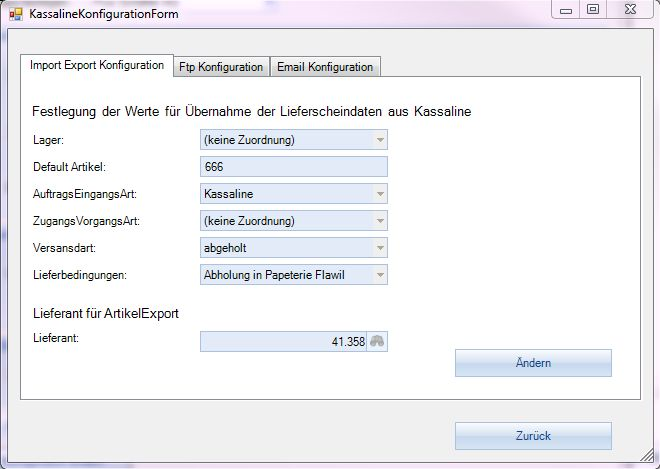660x469 pixels.
Task: Open the Lager dropdown
Action: click(x=380, y=141)
